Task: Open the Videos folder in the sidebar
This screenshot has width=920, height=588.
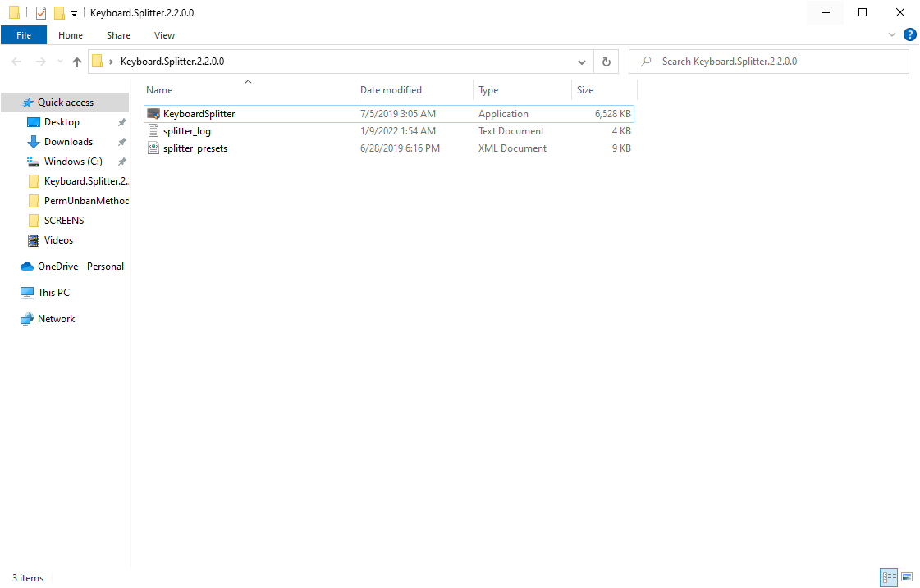Action: (x=57, y=239)
